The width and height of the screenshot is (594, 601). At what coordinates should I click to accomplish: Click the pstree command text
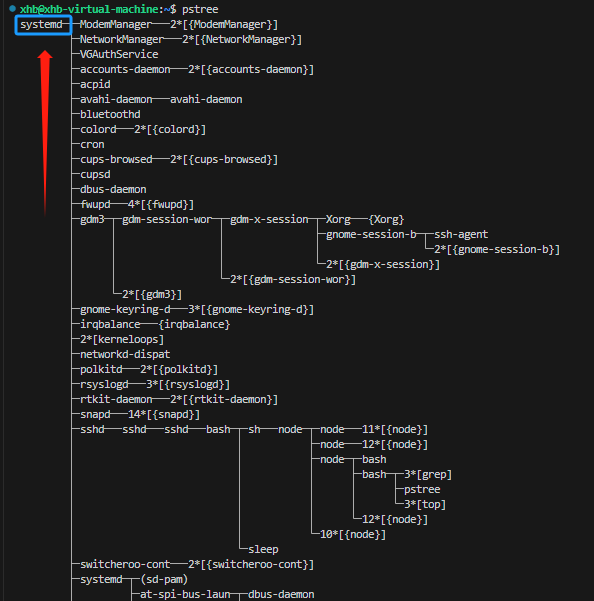tap(200, 9)
